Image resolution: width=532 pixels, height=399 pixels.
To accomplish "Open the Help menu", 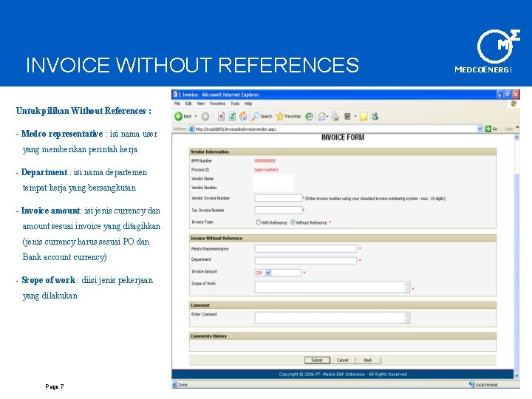I will (248, 103).
